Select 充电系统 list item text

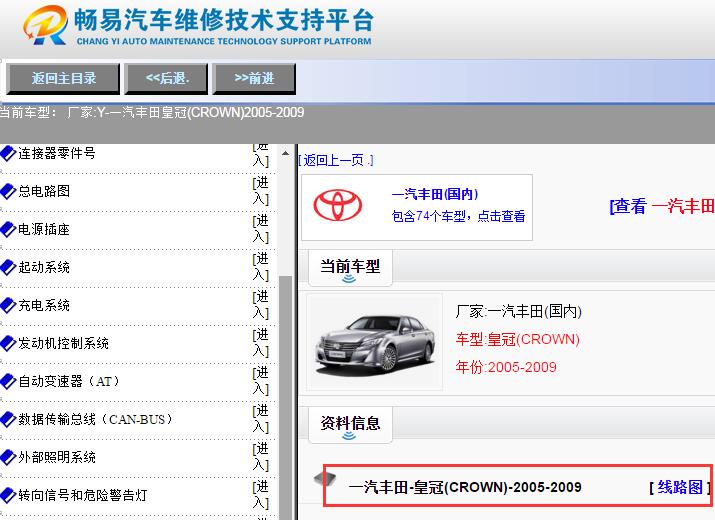pyautogui.click(x=44, y=305)
